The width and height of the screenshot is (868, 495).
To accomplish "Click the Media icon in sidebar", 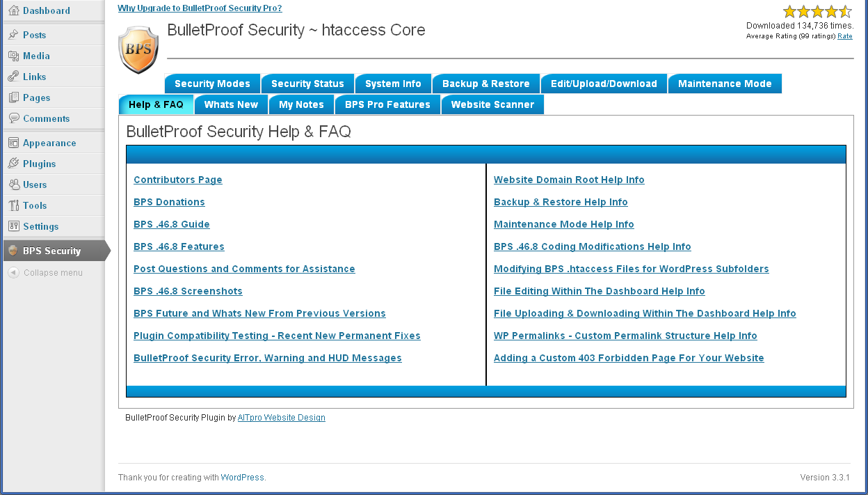I will coord(13,56).
